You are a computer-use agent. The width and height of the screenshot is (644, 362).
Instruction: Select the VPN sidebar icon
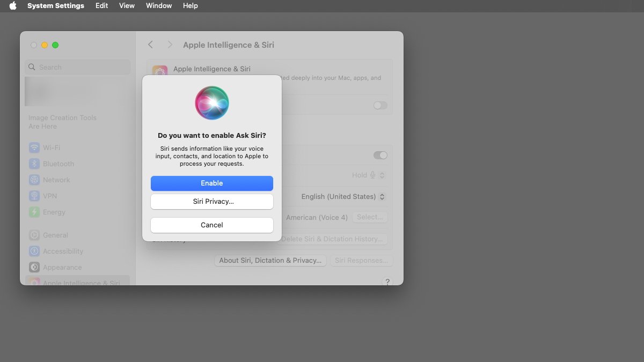(x=34, y=196)
